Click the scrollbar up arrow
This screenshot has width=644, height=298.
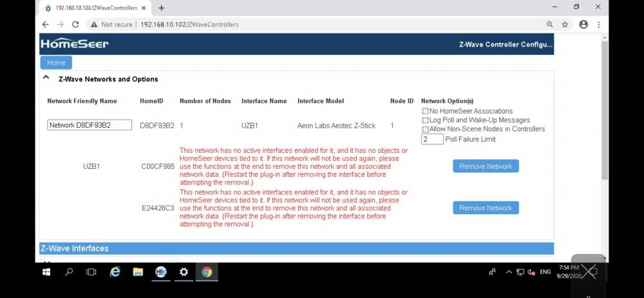[605, 37]
